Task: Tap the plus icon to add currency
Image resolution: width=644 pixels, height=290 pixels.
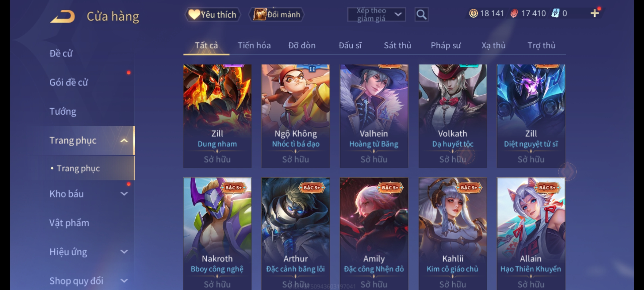Action: coord(595,13)
